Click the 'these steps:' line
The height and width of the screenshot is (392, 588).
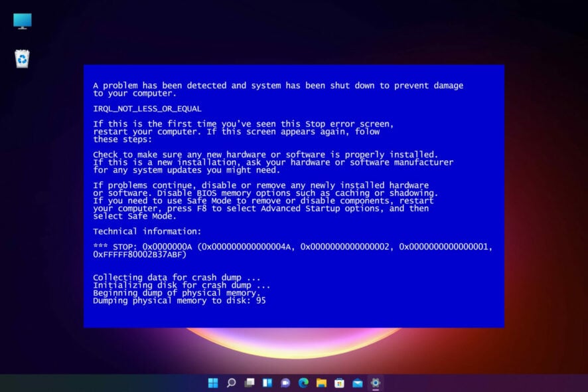point(123,140)
